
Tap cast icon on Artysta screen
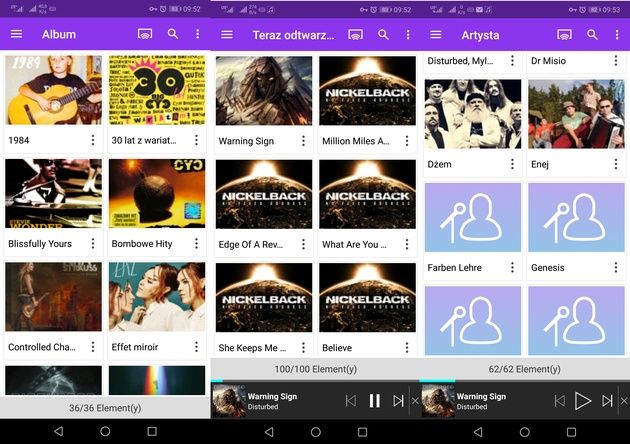coord(565,35)
